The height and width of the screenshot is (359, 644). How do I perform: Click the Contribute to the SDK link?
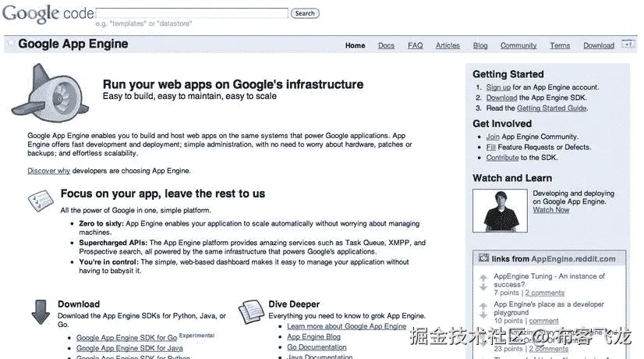coord(502,158)
